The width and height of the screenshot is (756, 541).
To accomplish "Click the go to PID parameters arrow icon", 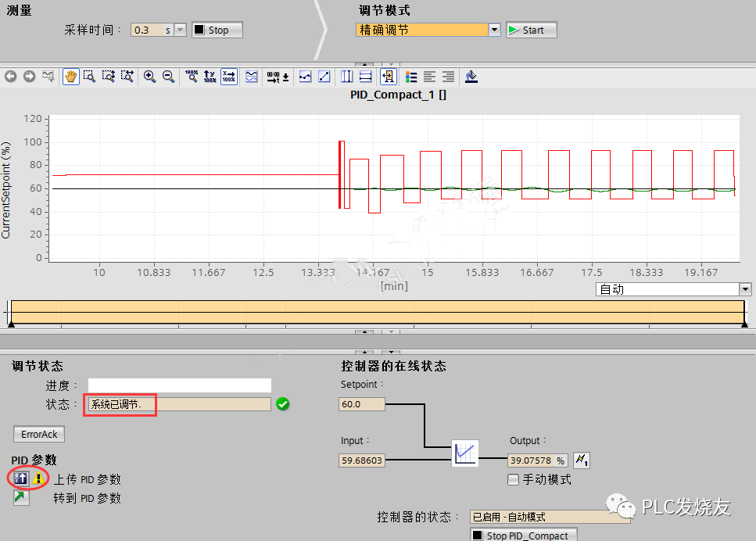I will pos(20,497).
